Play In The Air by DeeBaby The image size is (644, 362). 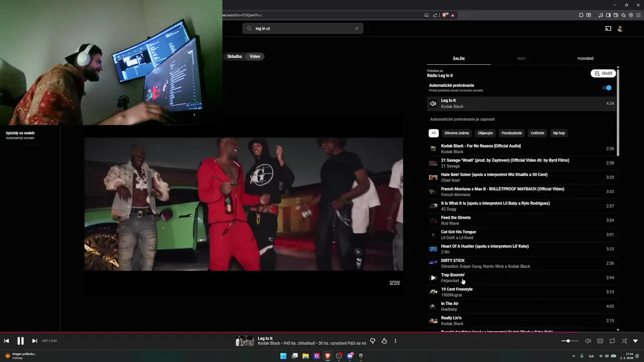(x=521, y=306)
